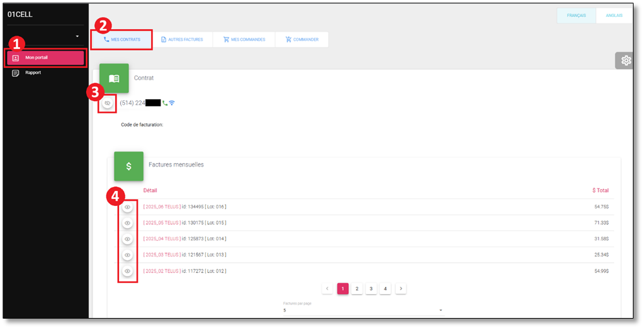
Task: Click the 71.33$ total amount
Action: pos(601,223)
